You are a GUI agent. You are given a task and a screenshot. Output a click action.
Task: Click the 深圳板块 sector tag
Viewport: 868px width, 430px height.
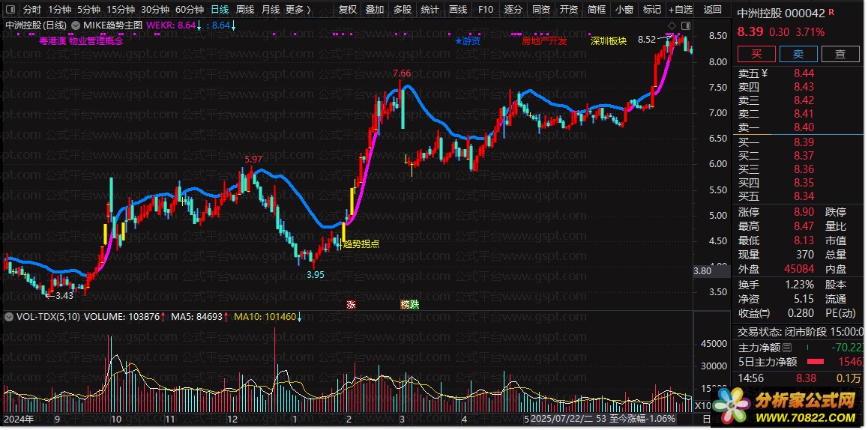609,40
